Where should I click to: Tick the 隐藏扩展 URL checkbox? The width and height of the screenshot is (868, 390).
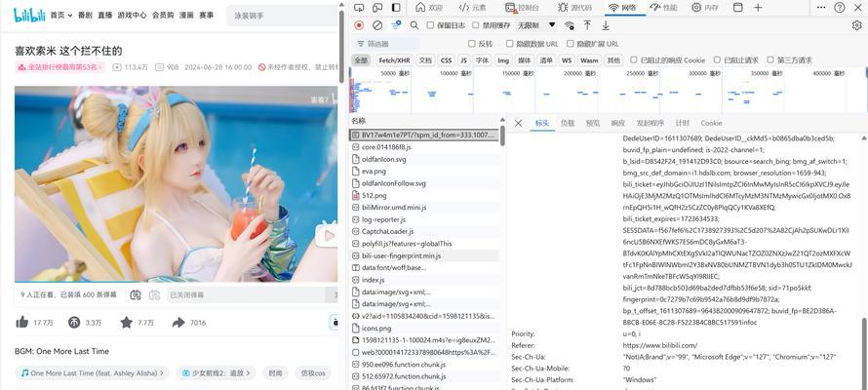571,44
